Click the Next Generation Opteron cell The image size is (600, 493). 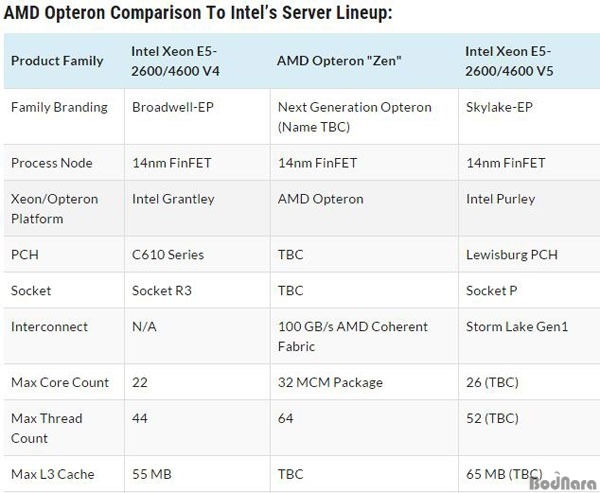click(354, 117)
